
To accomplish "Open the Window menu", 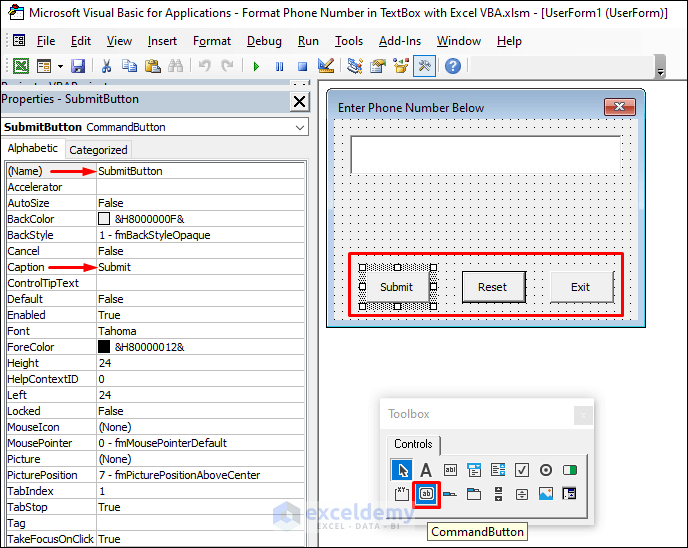I will [x=459, y=41].
